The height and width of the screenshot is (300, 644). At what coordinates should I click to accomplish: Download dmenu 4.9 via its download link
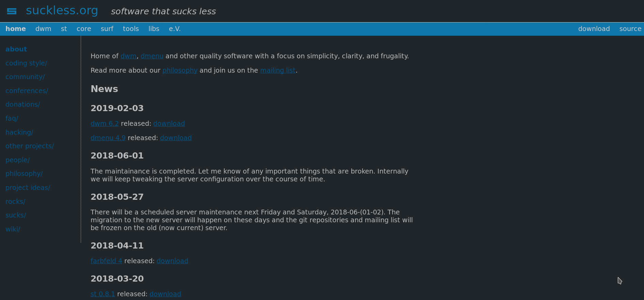click(x=176, y=138)
